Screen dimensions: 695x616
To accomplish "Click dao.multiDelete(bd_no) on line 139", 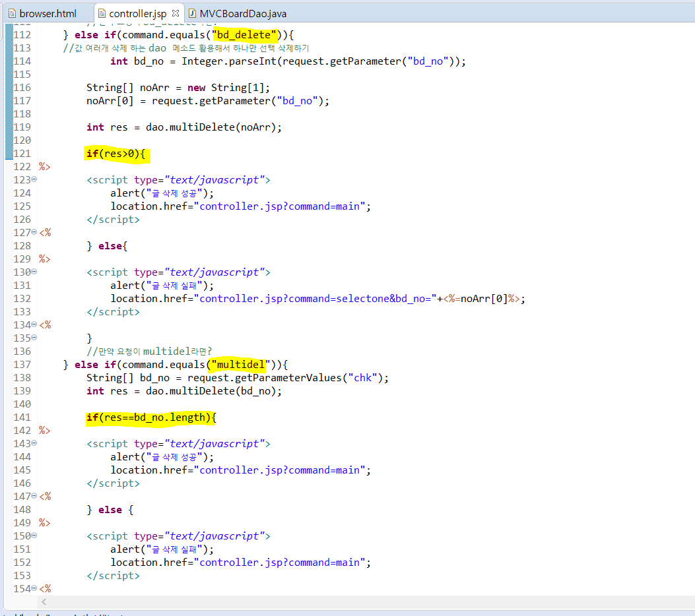I will (211, 391).
